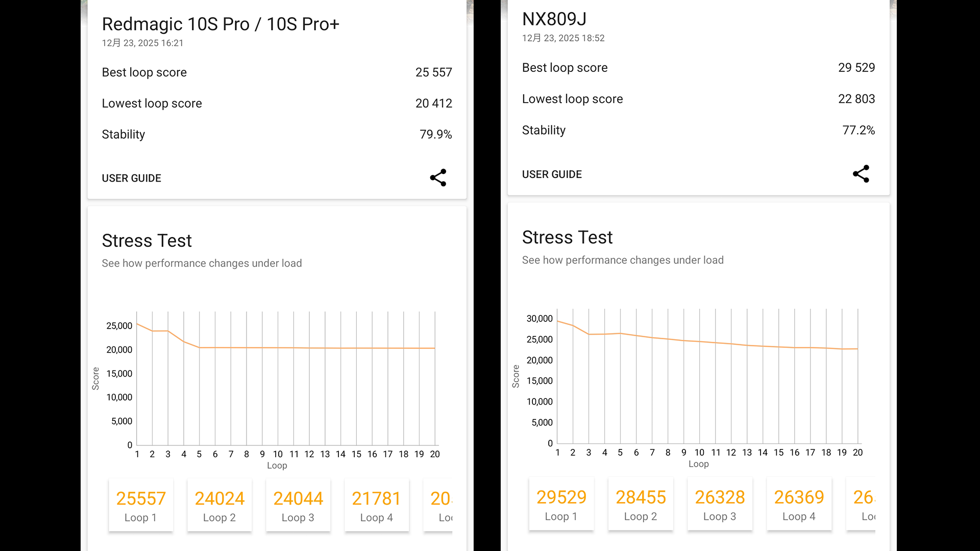Click share icon on NX809J card
This screenshot has height=551, width=980.
[861, 174]
